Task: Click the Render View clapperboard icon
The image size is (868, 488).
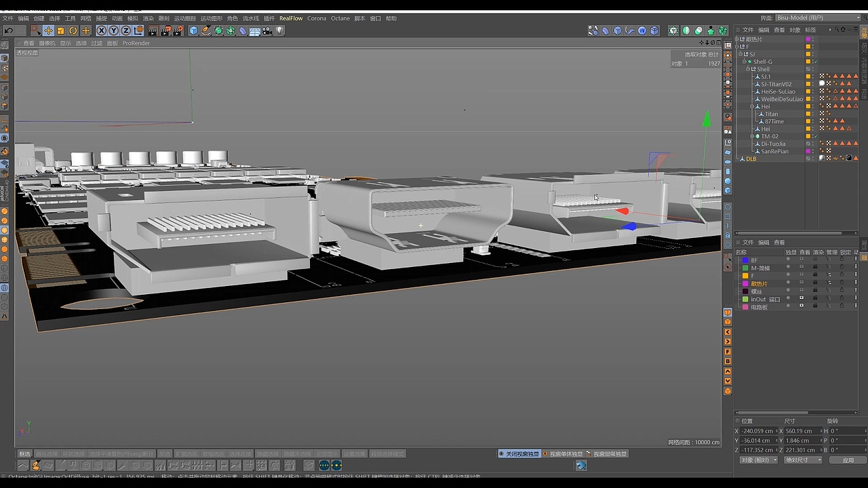Action: pos(153,30)
